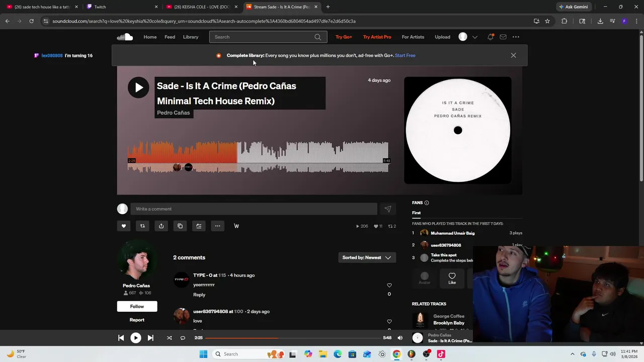Open Pedro Cañas profile picture
Screen dimensions: 644x362
click(x=136, y=260)
